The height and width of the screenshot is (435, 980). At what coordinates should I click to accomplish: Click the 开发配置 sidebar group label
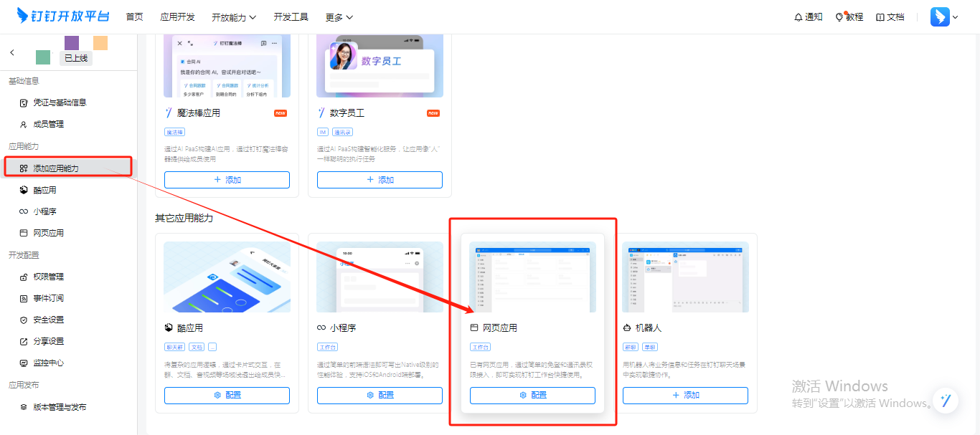pos(24,255)
